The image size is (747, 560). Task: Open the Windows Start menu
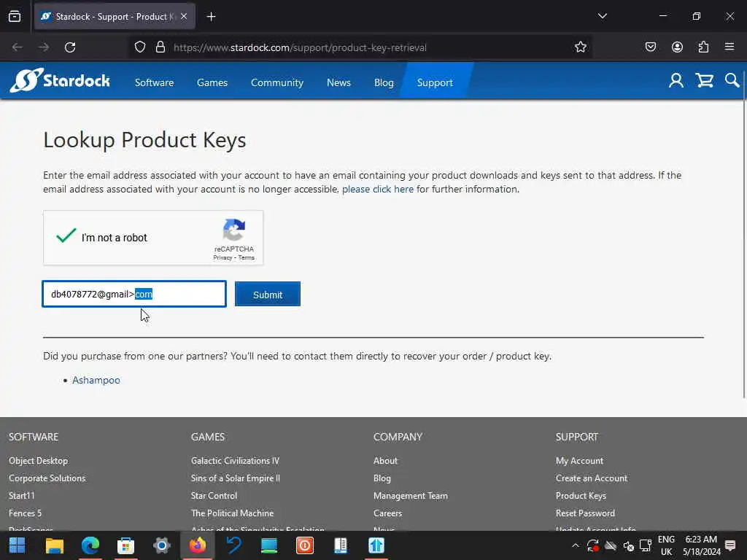click(x=18, y=545)
